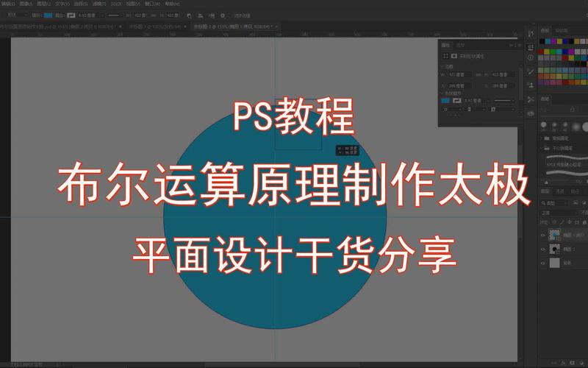
Task: Open the 滤镜(T) menu
Action: click(x=99, y=4)
